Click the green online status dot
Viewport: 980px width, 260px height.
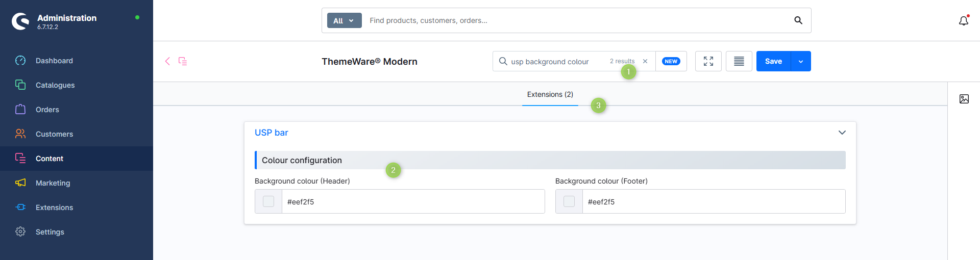click(137, 17)
